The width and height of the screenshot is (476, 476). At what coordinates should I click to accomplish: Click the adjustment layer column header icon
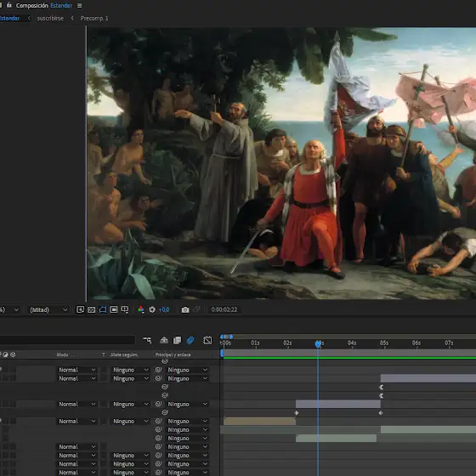pyautogui.click(x=5, y=354)
